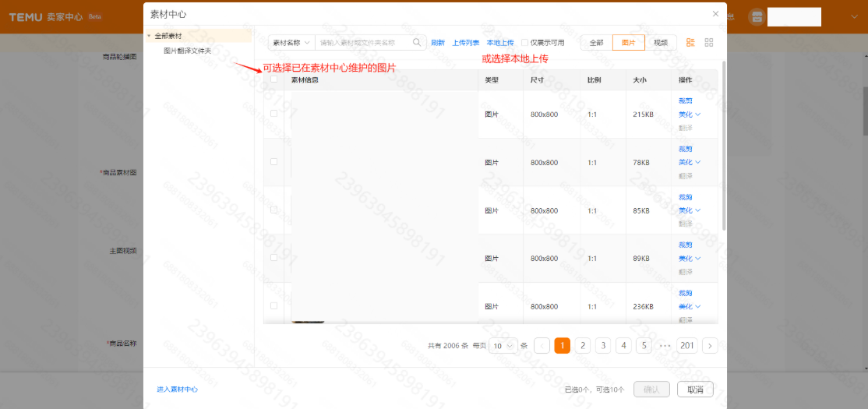
Task: Click current page 1 button
Action: point(562,345)
